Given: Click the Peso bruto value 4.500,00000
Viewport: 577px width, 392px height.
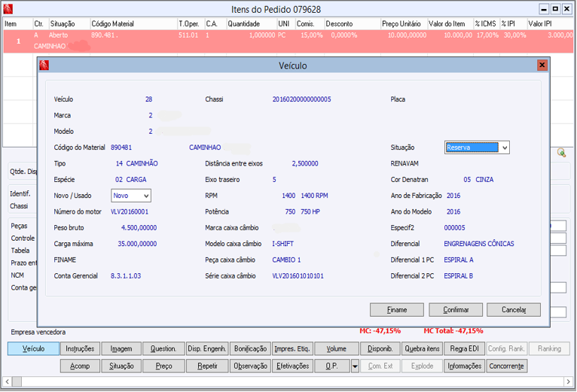Looking at the screenshot, I should [x=139, y=228].
